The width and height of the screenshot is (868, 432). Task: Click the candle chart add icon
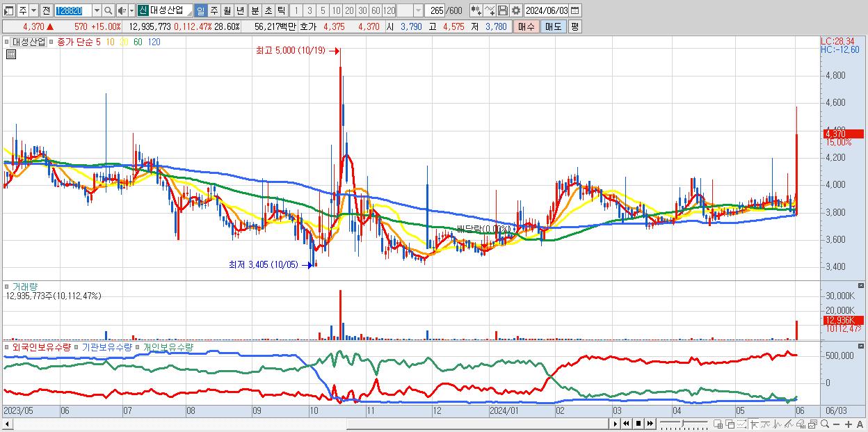476,10
